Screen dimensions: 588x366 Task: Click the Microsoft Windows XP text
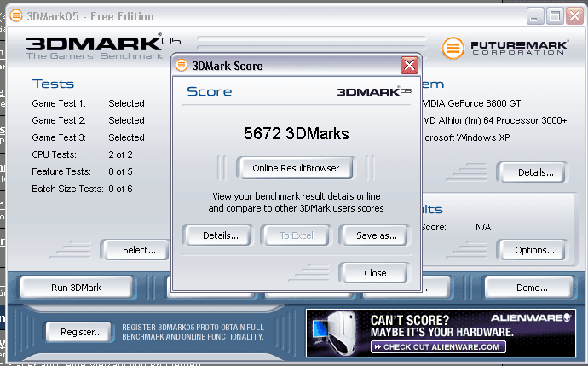[x=466, y=137]
